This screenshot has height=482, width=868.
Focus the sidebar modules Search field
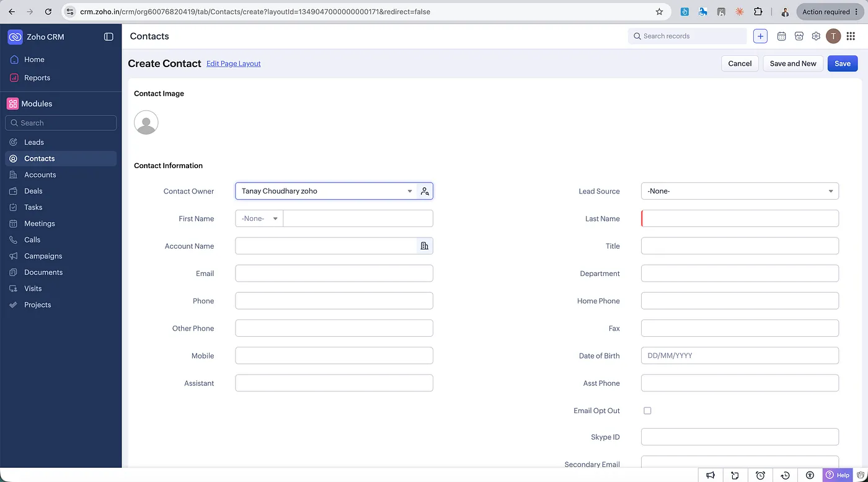click(x=61, y=123)
